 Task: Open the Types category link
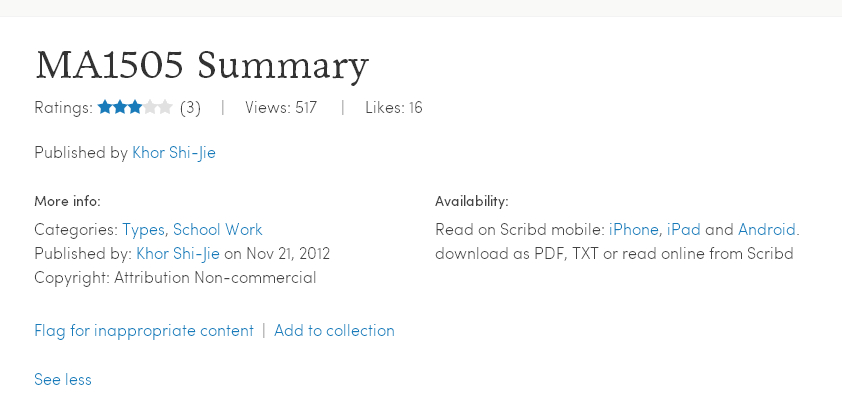[144, 229]
